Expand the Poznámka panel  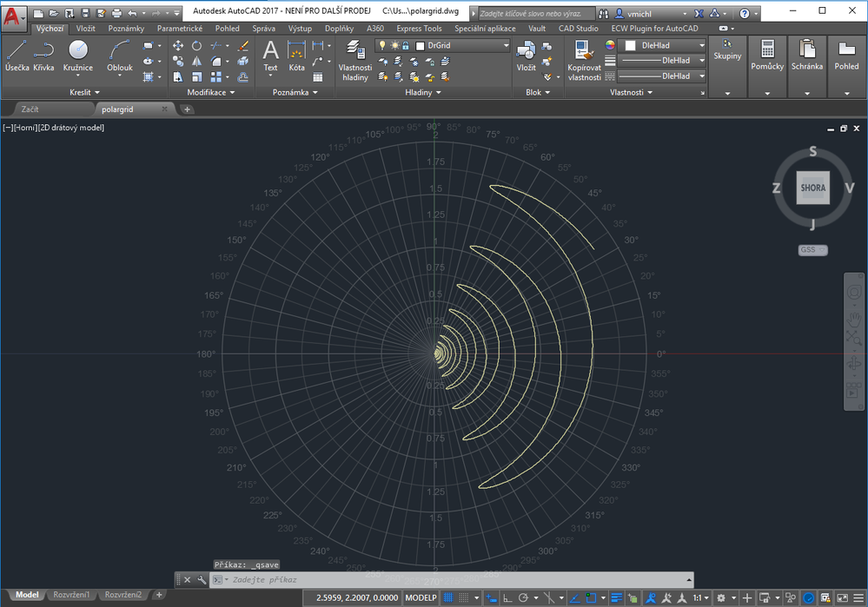point(295,92)
